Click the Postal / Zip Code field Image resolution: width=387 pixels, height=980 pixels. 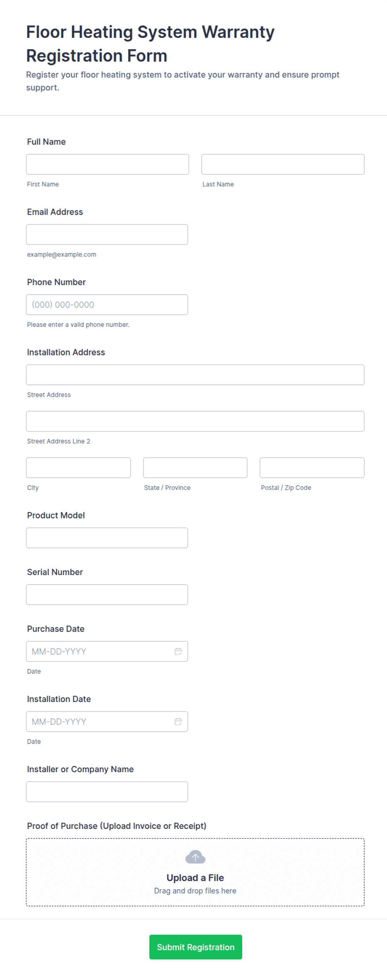coord(312,468)
